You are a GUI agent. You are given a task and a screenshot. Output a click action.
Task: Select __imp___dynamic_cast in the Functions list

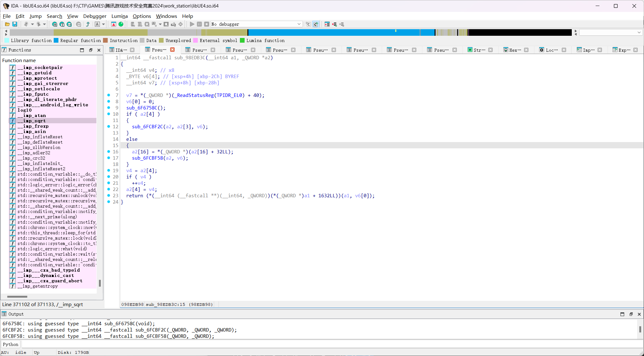coord(53,275)
